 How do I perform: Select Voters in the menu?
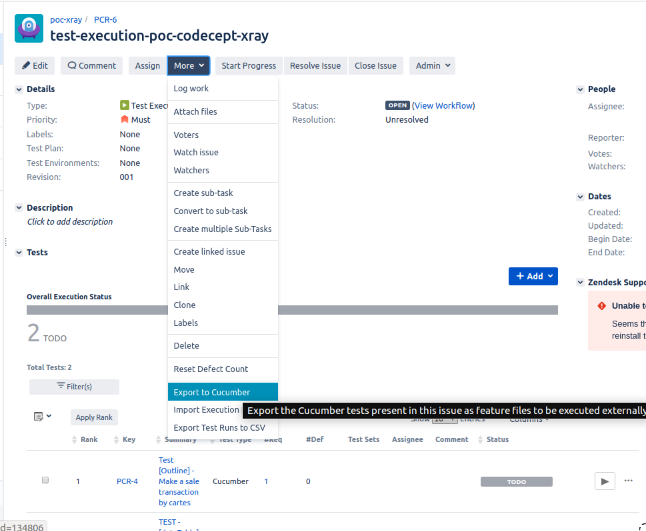(223, 135)
